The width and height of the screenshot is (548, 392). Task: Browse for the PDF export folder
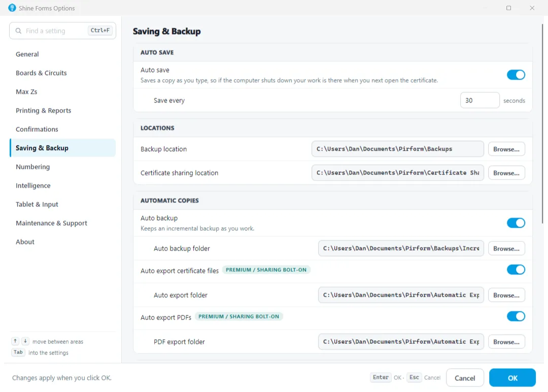coord(506,342)
